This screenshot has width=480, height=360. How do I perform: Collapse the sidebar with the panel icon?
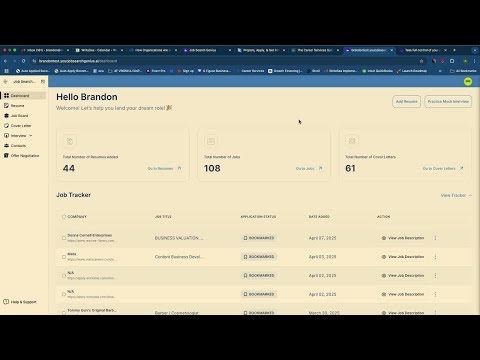click(43, 81)
